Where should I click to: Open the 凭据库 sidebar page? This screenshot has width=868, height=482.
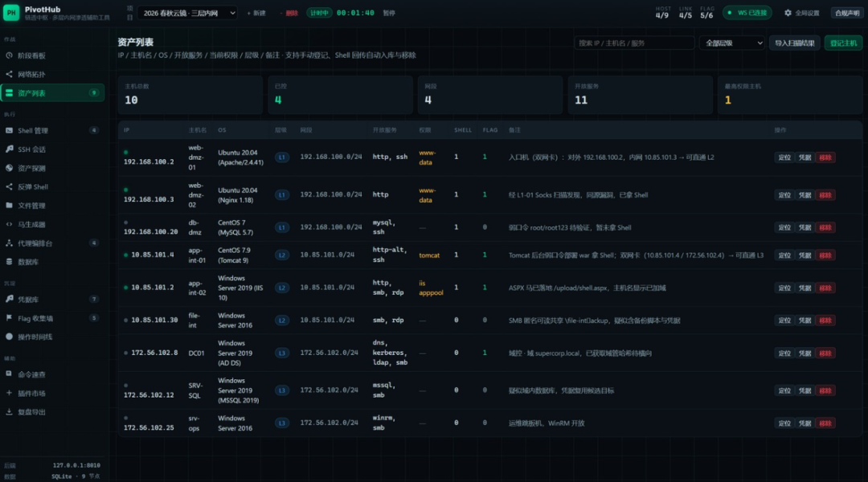coord(52,300)
